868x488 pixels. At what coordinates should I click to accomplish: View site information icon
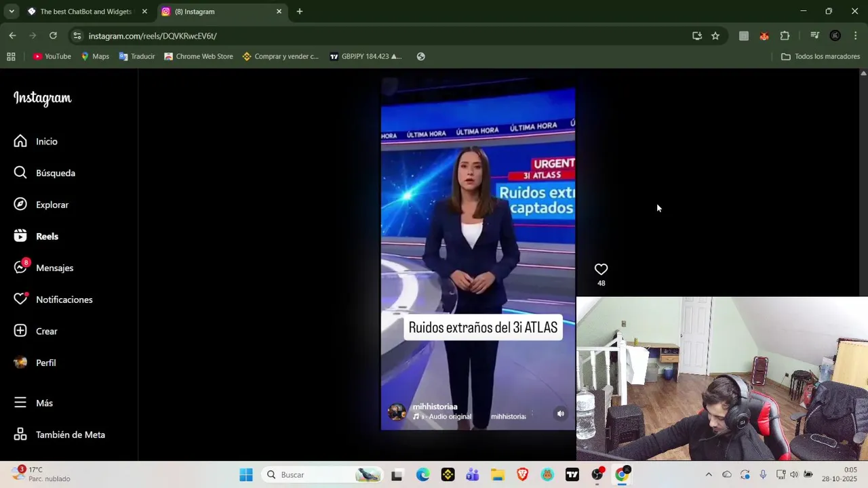coord(77,36)
